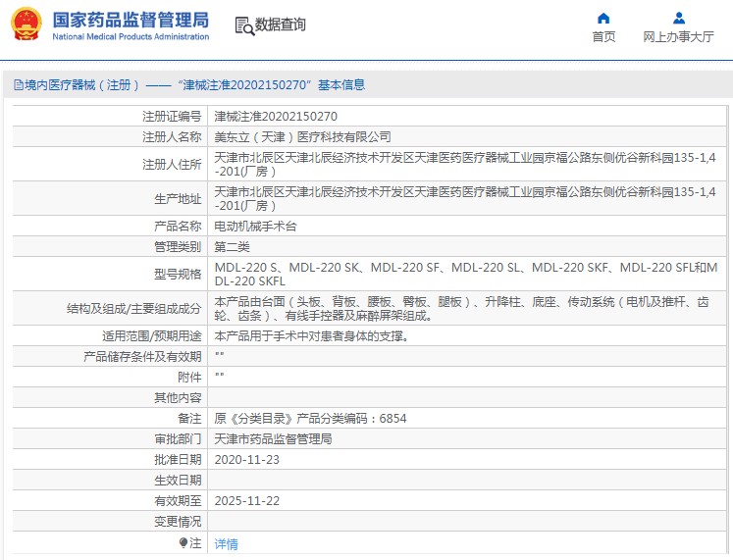Image resolution: width=733 pixels, height=560 pixels.
Task: Click the 有效期至 row label
Action: pos(178,501)
